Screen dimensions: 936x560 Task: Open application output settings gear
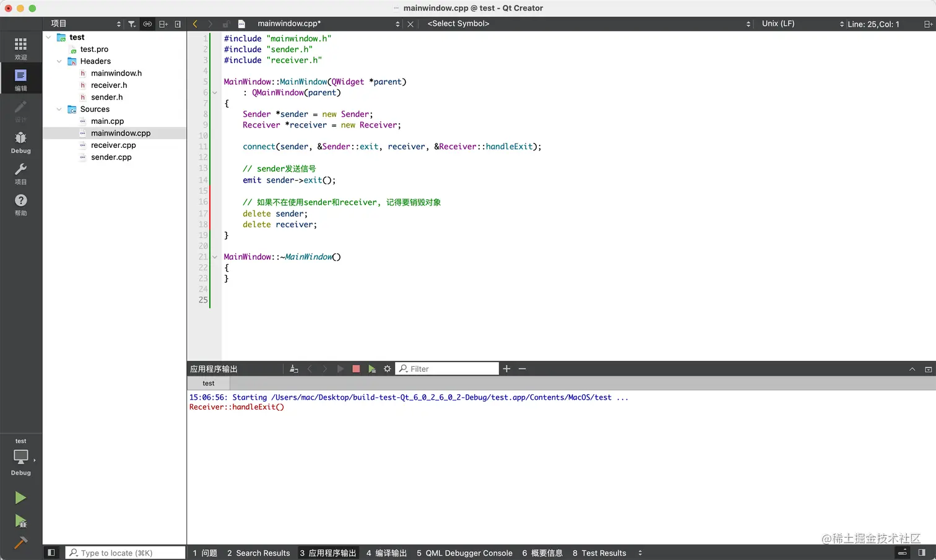[x=388, y=369]
